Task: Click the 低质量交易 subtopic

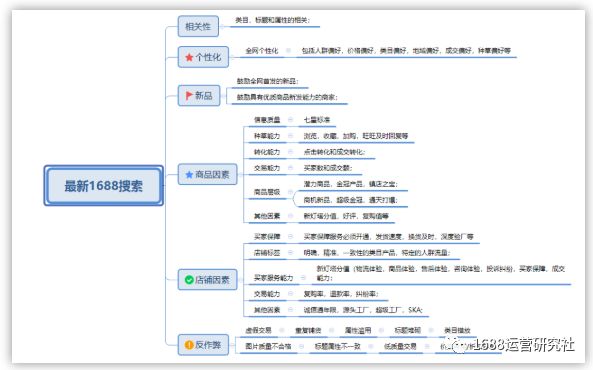Action: click(401, 346)
